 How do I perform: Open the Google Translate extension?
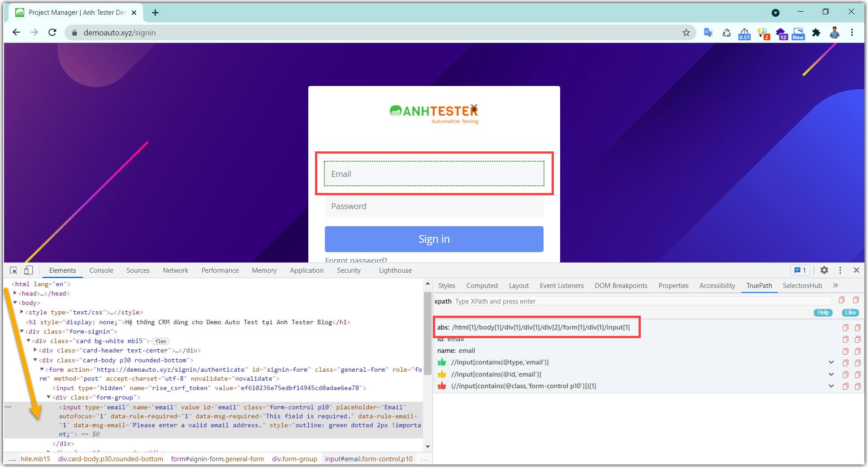coord(708,33)
